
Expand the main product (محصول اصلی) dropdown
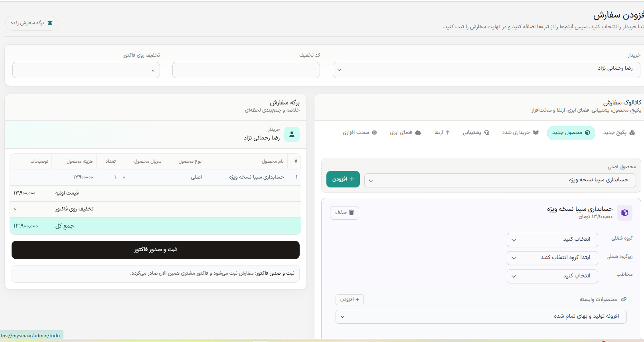pos(500,180)
